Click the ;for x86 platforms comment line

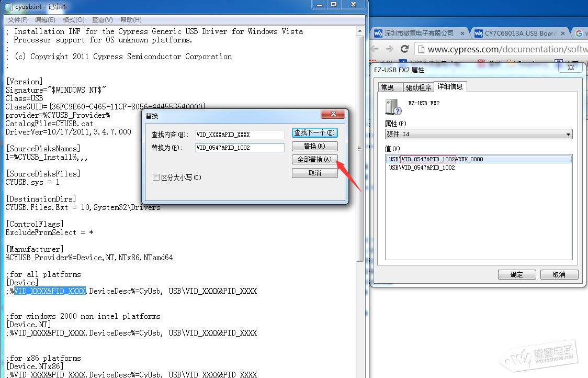43,358
